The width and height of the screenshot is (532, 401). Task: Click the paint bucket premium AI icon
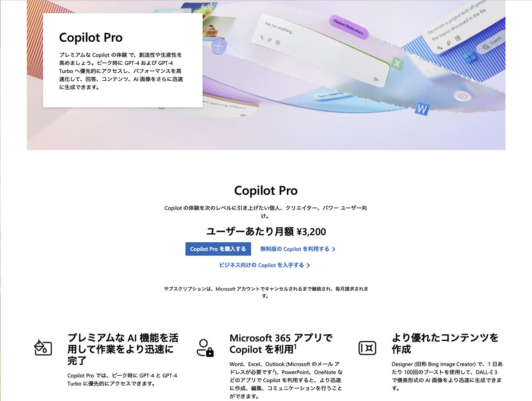pyautogui.click(x=43, y=347)
